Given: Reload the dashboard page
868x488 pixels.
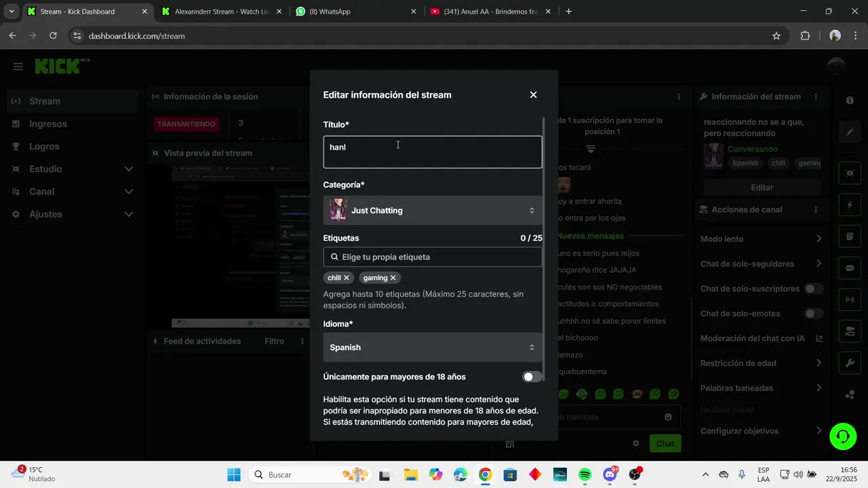Looking at the screenshot, I should [53, 36].
